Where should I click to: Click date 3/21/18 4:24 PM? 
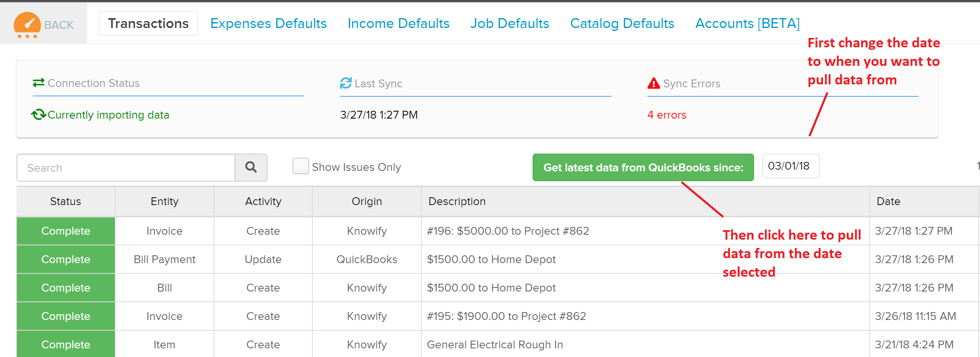(914, 345)
